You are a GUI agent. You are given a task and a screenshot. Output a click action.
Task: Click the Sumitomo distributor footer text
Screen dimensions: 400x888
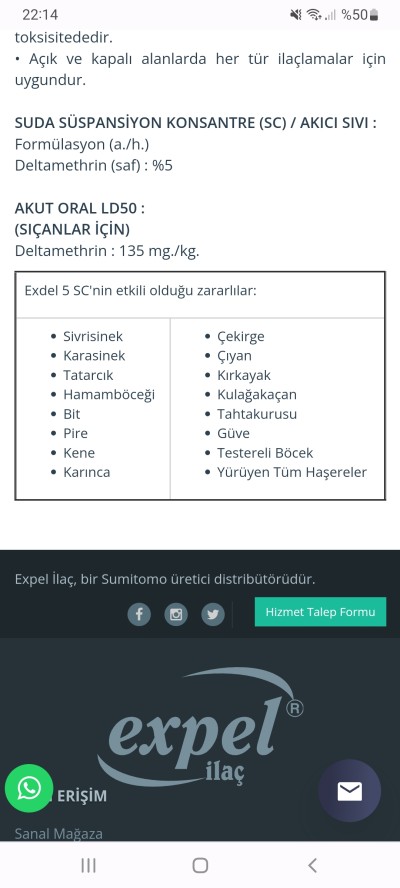pos(165,579)
